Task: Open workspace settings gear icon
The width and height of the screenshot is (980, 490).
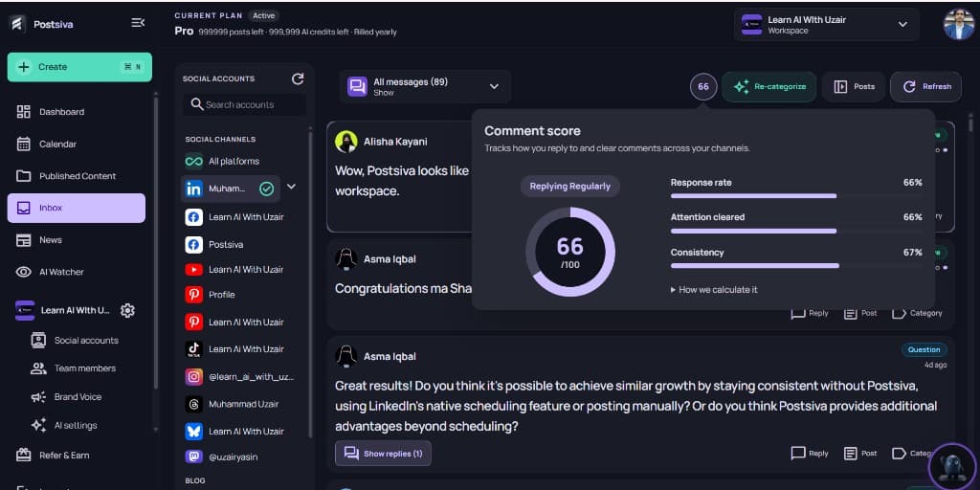Action: [127, 311]
